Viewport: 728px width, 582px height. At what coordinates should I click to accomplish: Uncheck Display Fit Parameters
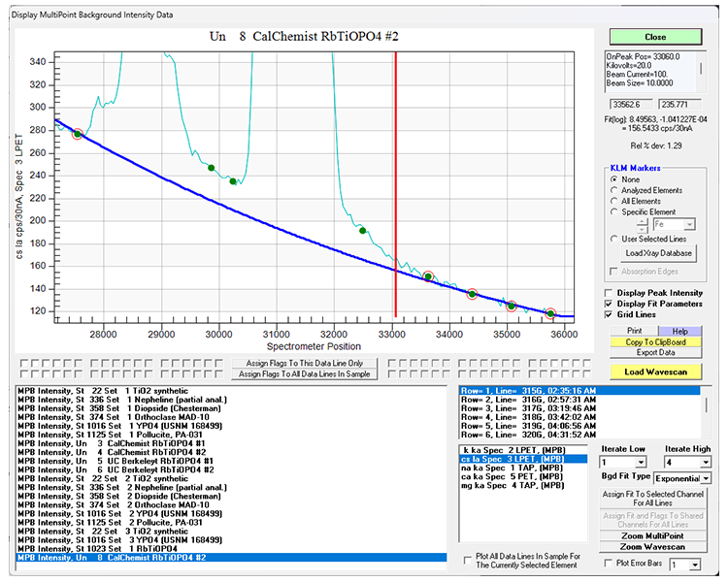[x=609, y=305]
